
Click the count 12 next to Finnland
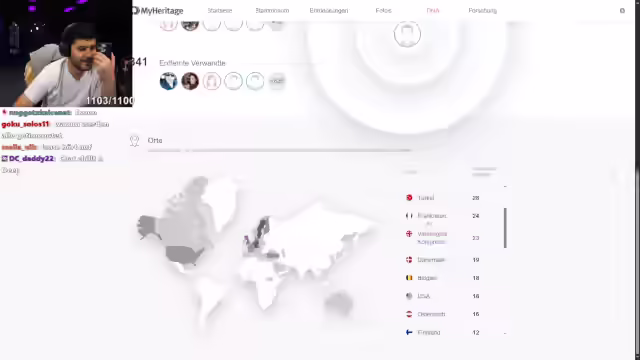pos(476,332)
